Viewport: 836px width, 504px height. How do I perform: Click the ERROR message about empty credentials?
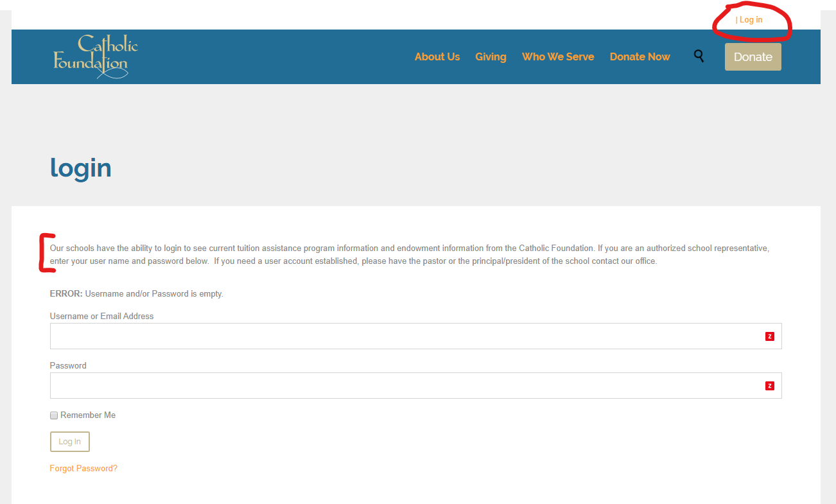coord(136,294)
